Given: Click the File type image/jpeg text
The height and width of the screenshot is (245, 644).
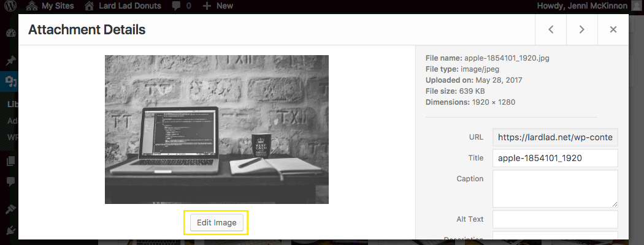Looking at the screenshot, I should click(x=462, y=69).
